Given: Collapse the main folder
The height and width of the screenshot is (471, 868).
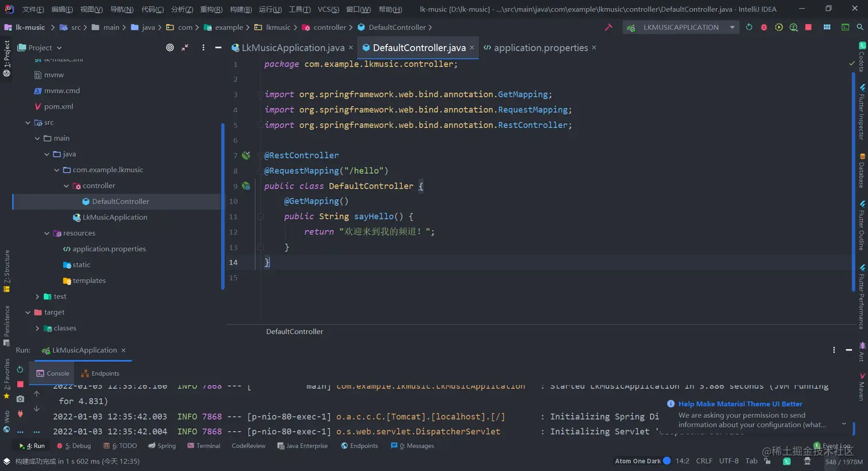Looking at the screenshot, I should coord(37,138).
